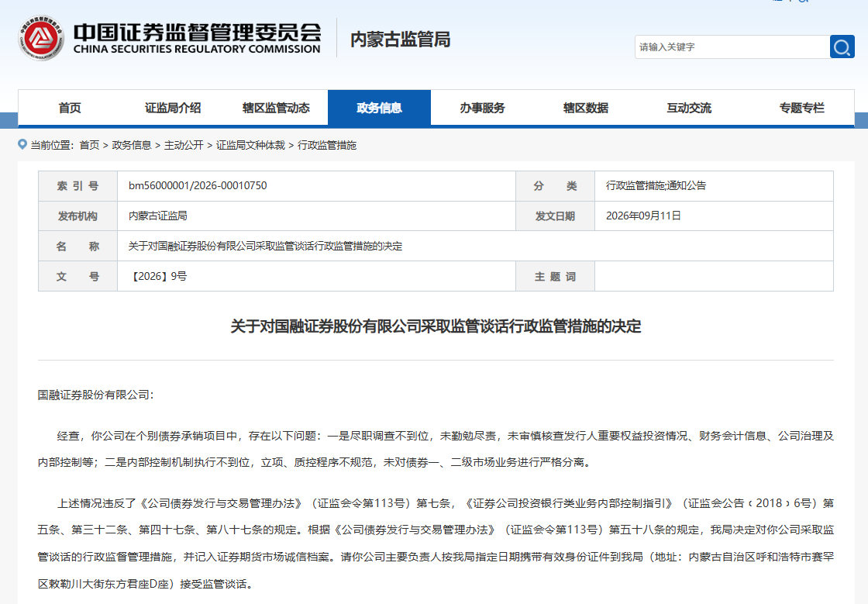Screen dimensions: 868x604
Task: Click the 内蒙古监管局 header text
Action: [400, 40]
